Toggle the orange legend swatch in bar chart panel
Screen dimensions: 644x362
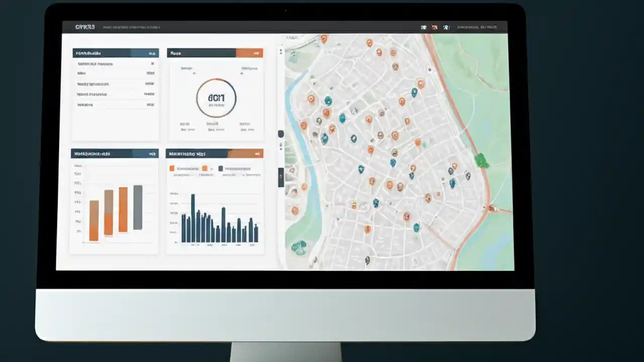click(x=172, y=168)
